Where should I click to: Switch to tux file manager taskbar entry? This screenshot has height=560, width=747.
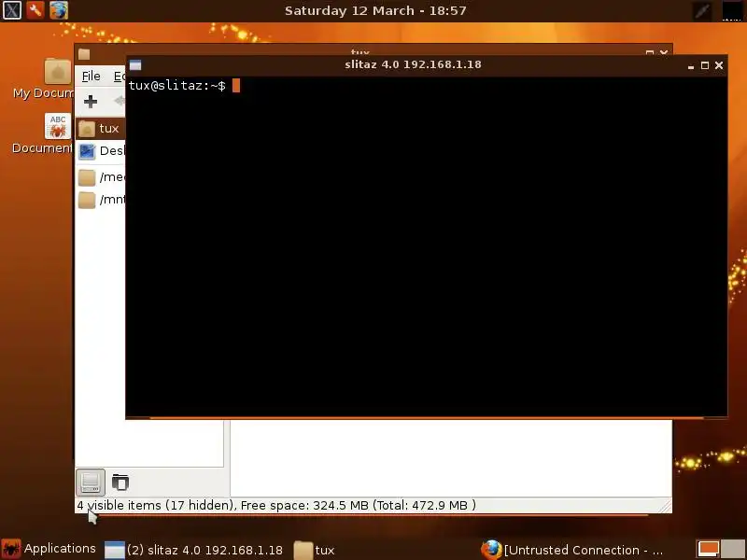point(314,550)
